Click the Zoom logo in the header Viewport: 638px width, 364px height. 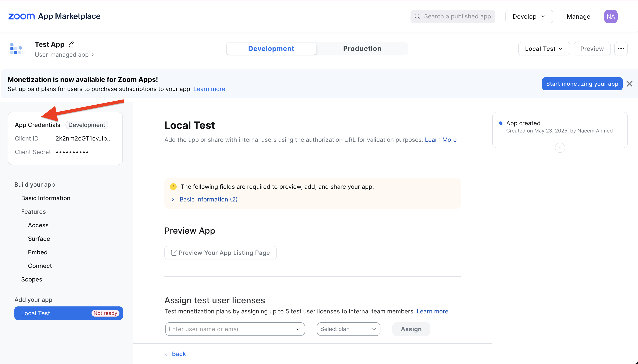coord(22,17)
